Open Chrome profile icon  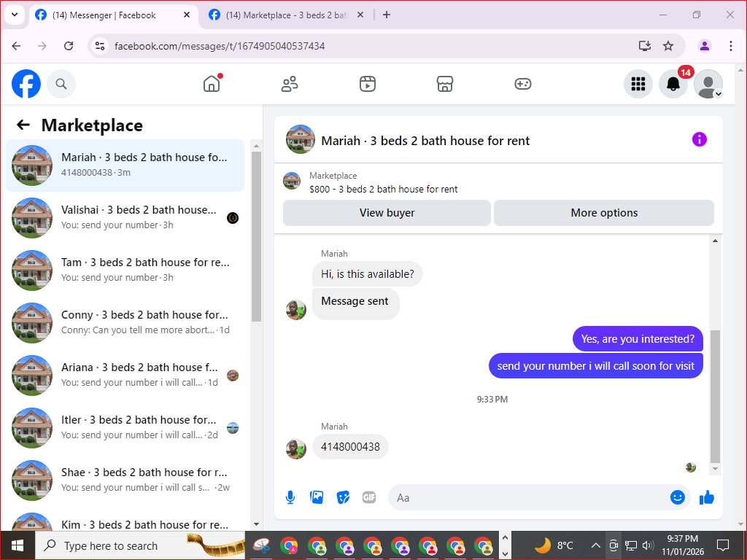click(705, 46)
